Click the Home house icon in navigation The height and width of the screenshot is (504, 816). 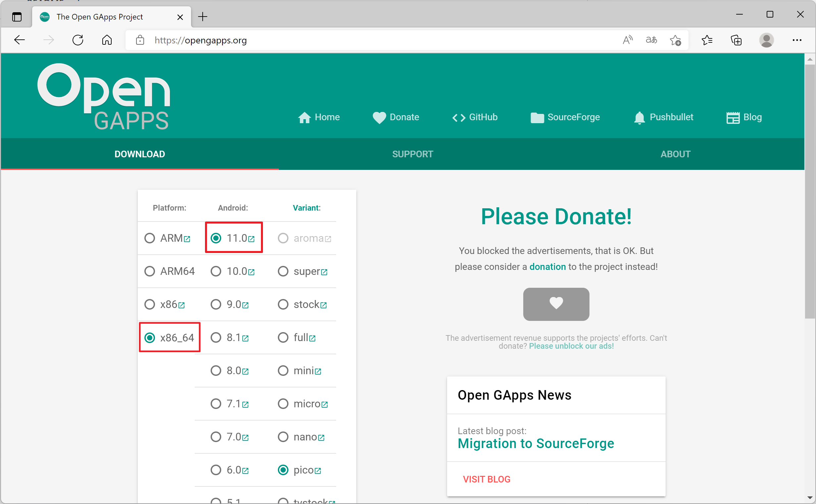pyautogui.click(x=304, y=117)
